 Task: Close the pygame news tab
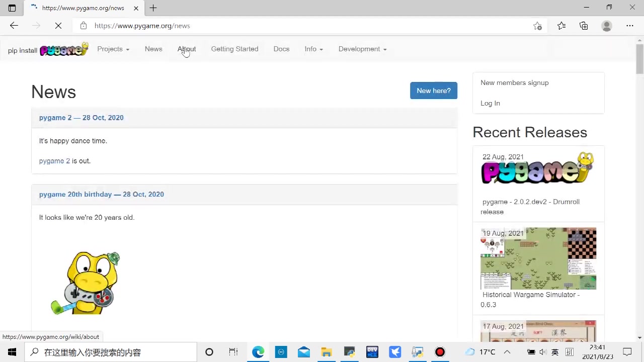136,8
